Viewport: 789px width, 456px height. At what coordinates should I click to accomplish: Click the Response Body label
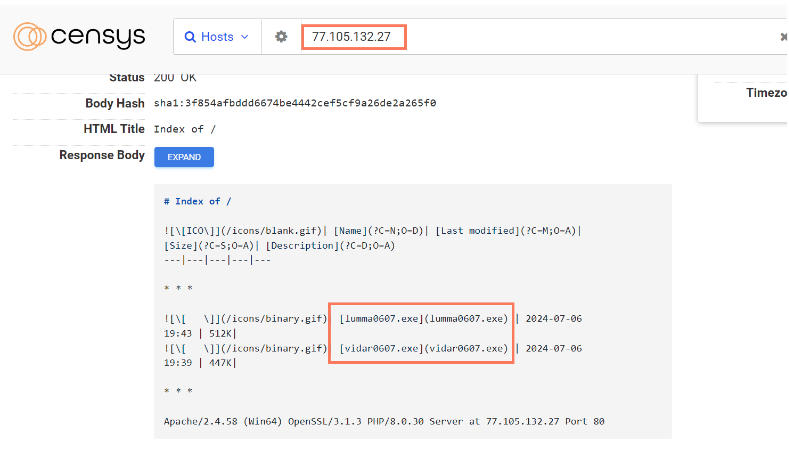[102, 155]
